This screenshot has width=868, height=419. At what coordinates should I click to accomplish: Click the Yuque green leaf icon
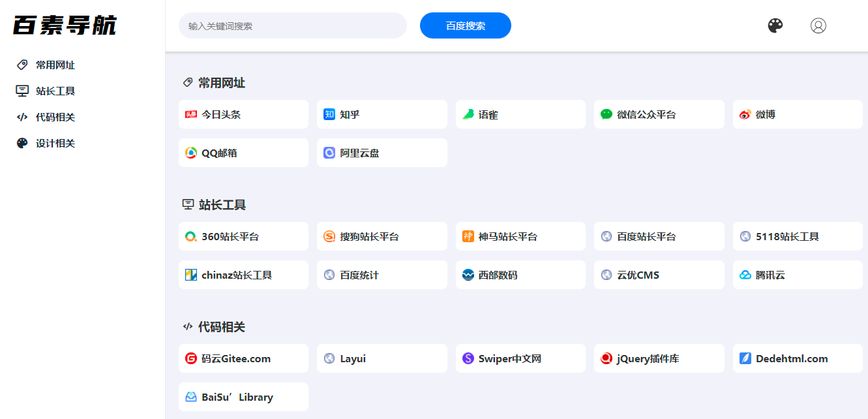pos(468,114)
